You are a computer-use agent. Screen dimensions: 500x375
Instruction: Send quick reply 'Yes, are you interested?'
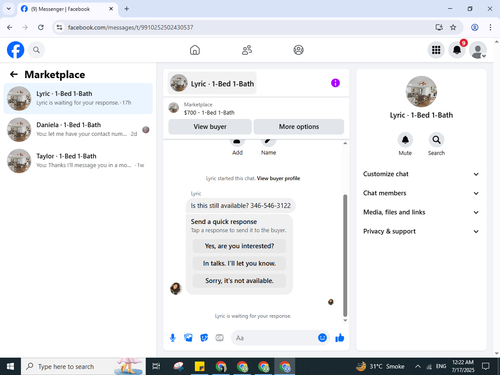pos(239,246)
